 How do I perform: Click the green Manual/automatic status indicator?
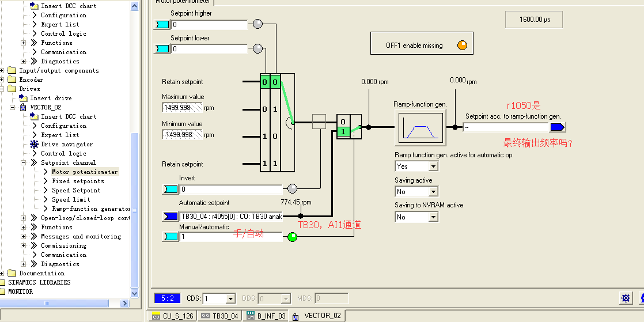click(292, 237)
